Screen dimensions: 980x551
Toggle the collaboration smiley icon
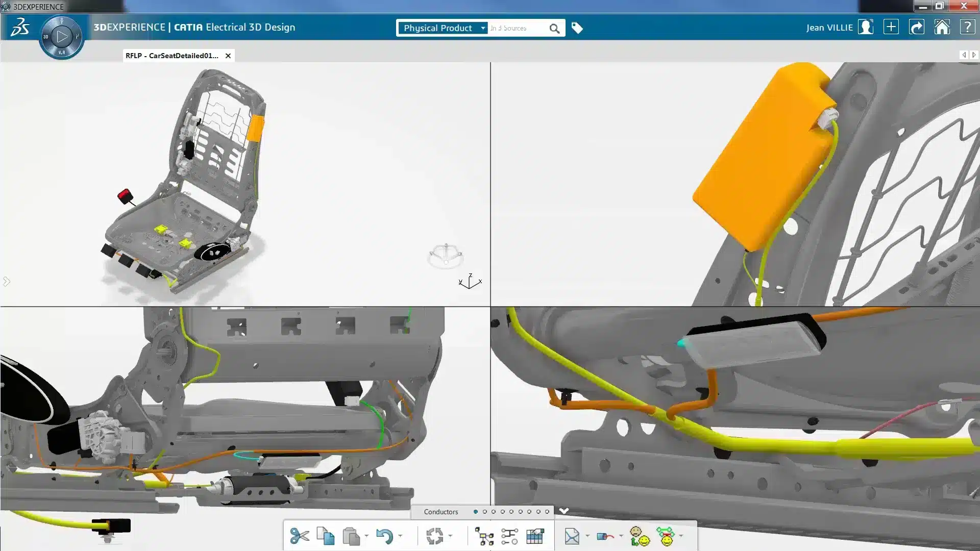point(638,537)
